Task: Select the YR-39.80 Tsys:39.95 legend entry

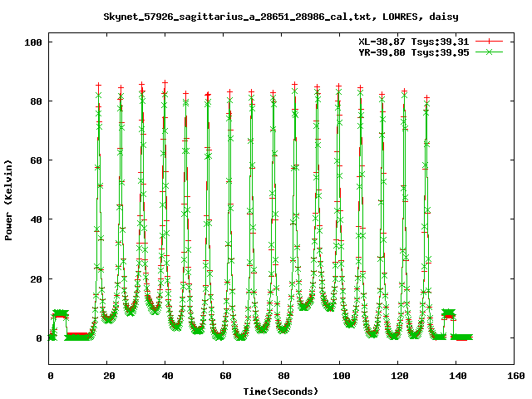Action: point(414,52)
